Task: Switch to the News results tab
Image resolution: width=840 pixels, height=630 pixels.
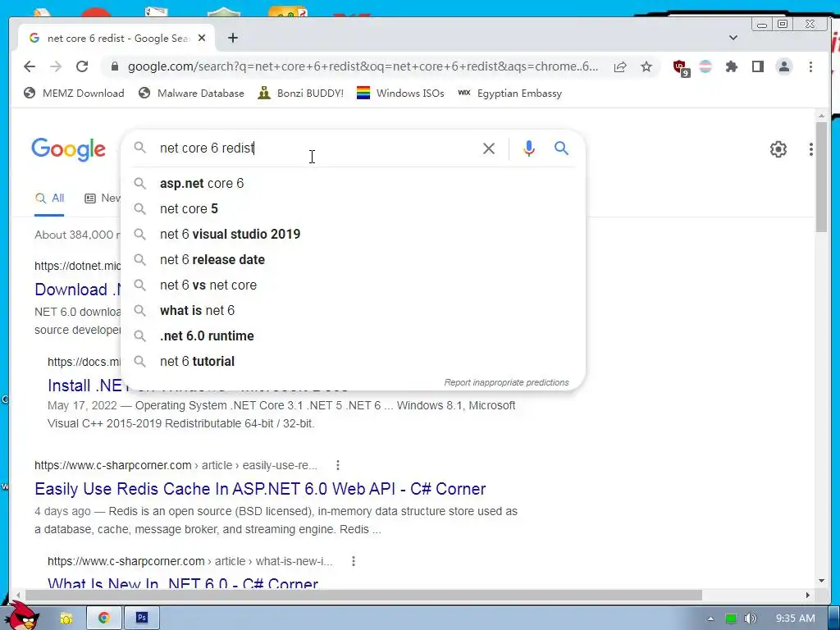Action: [103, 199]
